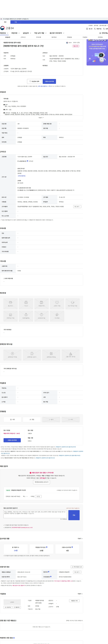Click the 로그인 button beside 이메일
This screenshot has width=108, height=644.
tap(38, 497)
